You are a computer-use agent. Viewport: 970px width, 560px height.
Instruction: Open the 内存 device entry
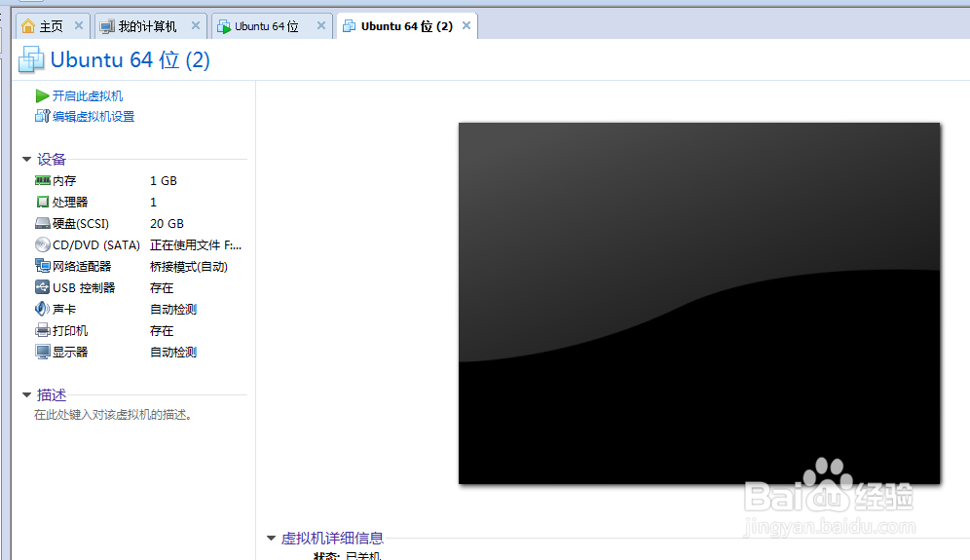point(64,181)
